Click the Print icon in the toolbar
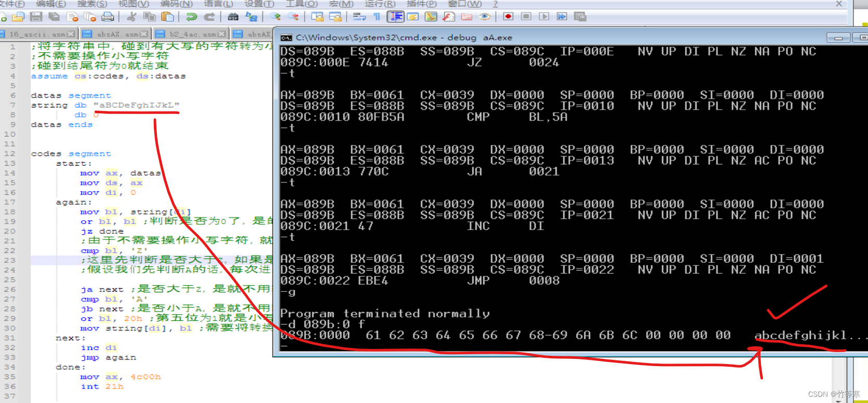Viewport: 868px width, 403px height. (x=108, y=17)
